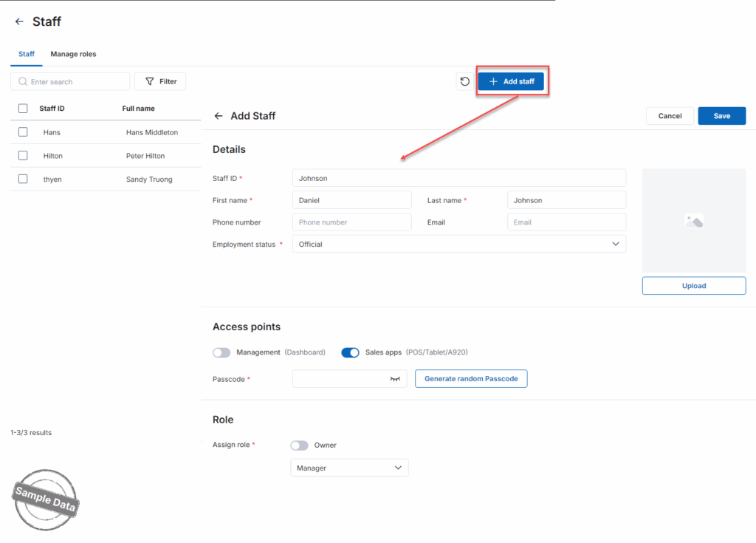756x543 pixels.
Task: Select the Staff tab
Action: coord(26,54)
